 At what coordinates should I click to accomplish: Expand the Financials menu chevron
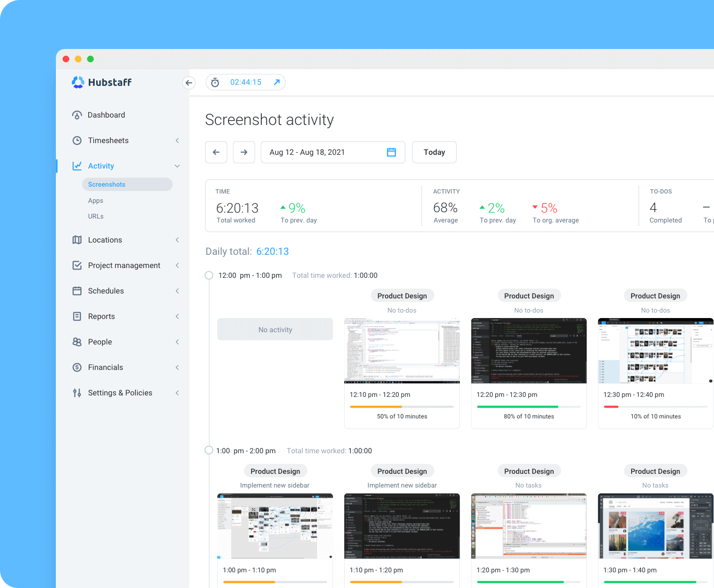click(x=178, y=367)
